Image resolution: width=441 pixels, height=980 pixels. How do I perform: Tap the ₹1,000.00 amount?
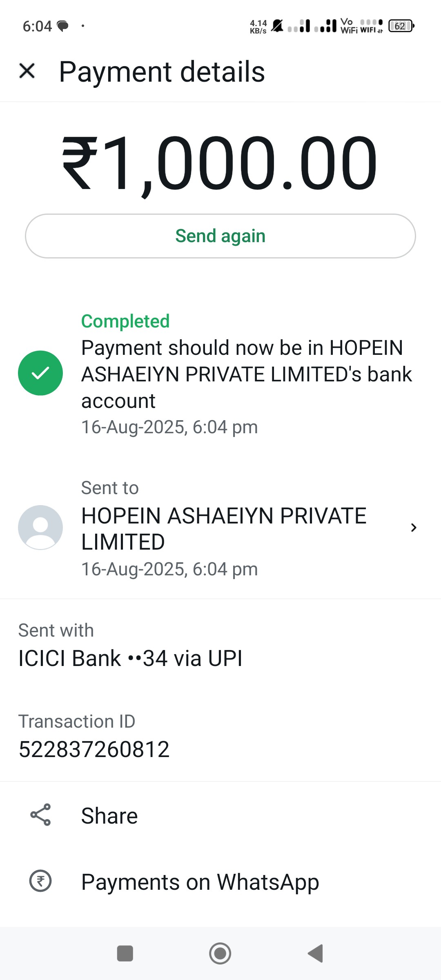pos(220,163)
